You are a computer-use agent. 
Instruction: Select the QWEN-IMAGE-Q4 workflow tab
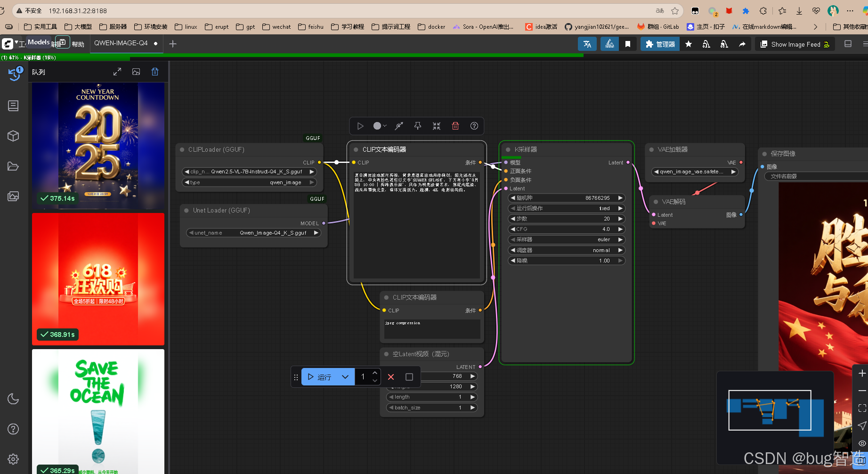121,43
